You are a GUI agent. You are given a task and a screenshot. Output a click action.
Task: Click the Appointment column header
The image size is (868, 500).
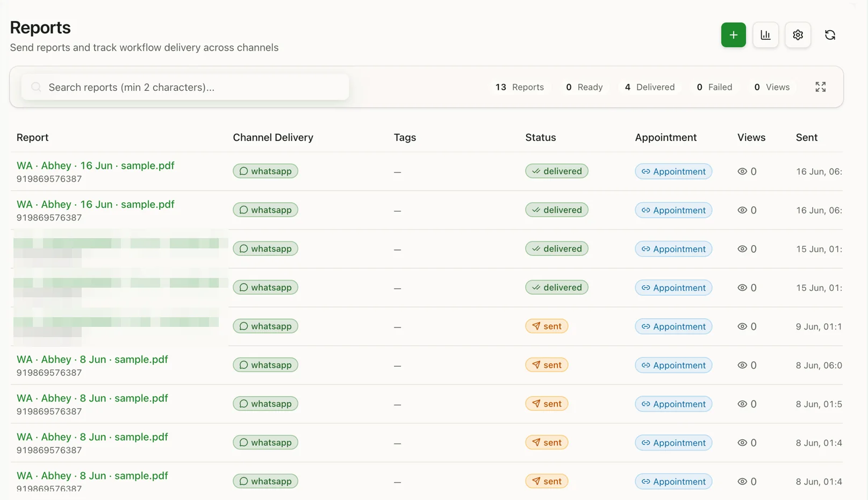coord(665,137)
